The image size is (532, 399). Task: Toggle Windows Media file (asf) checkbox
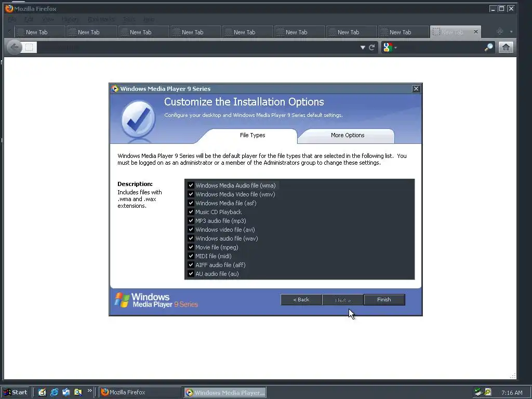191,203
